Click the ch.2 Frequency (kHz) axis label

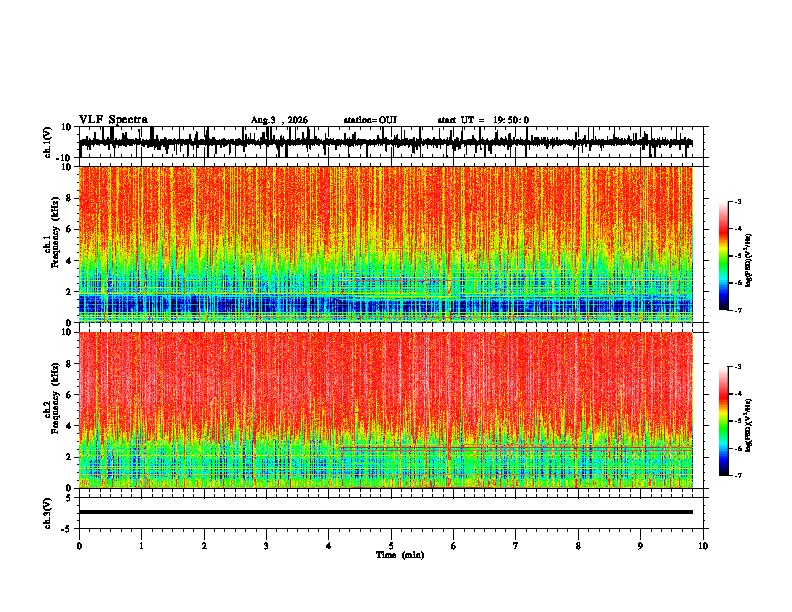click(x=55, y=398)
